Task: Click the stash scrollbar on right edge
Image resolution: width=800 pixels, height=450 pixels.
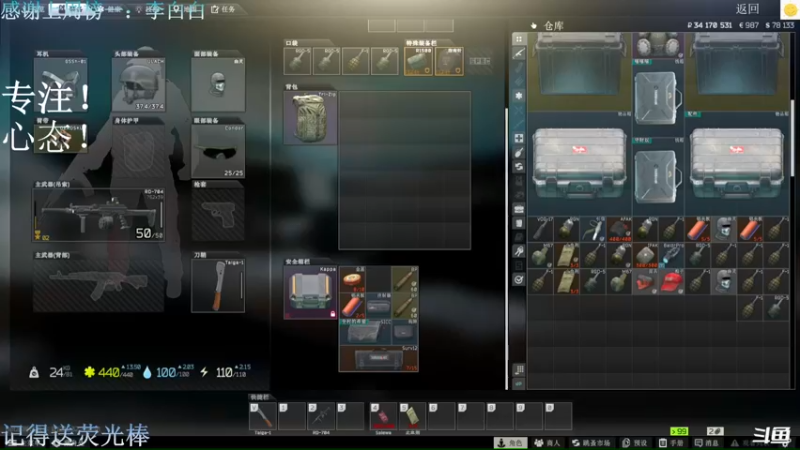Action: pos(792,138)
